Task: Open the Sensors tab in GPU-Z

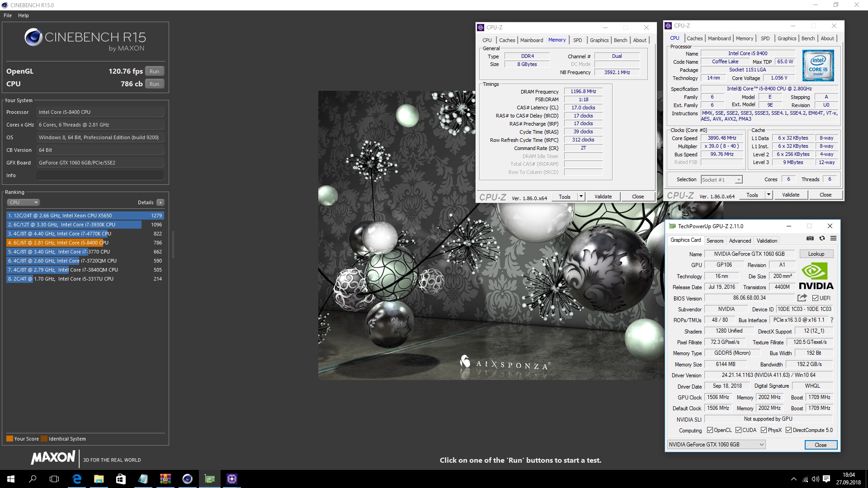Action: [715, 241]
